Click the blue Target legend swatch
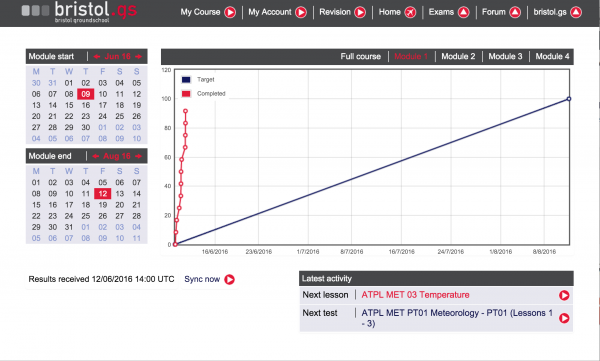The height and width of the screenshot is (361, 600). coord(186,80)
